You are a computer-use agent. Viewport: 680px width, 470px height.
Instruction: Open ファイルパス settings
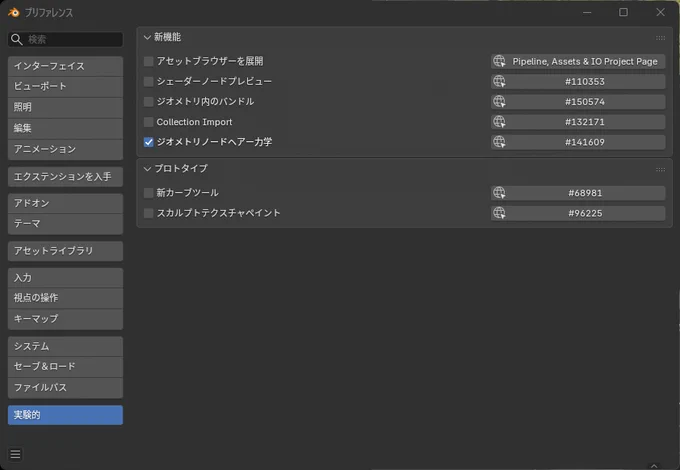65,388
